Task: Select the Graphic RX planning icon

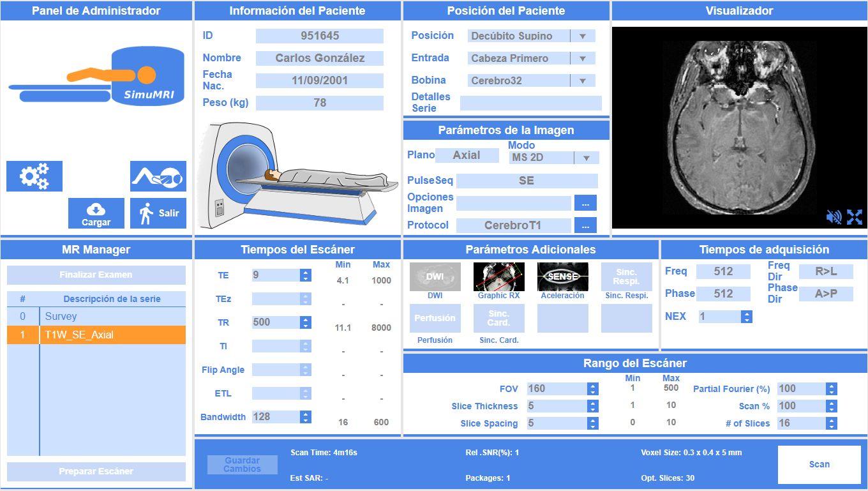Action: [x=498, y=276]
